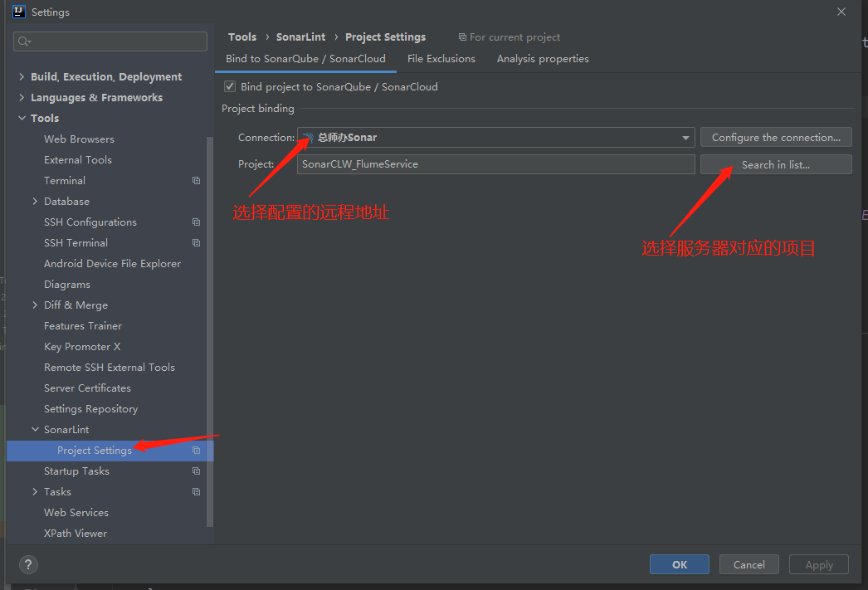Select Server Certificates in settings tree

87,388
